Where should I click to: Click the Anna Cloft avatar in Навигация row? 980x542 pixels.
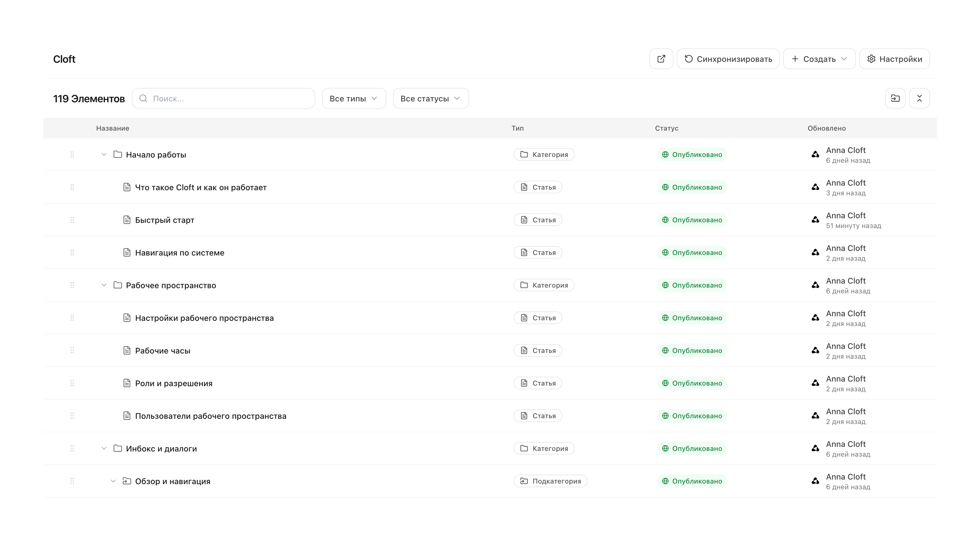(815, 252)
